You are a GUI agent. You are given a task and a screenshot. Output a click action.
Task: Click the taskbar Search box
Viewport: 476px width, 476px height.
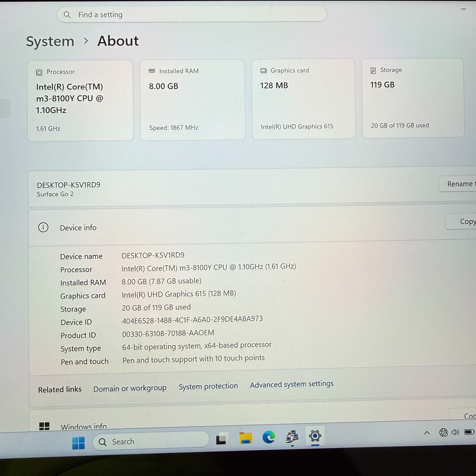coord(151,441)
